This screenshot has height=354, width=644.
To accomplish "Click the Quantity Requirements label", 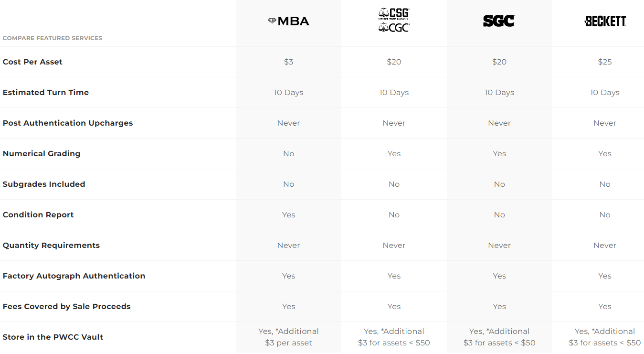I will pyautogui.click(x=51, y=245).
